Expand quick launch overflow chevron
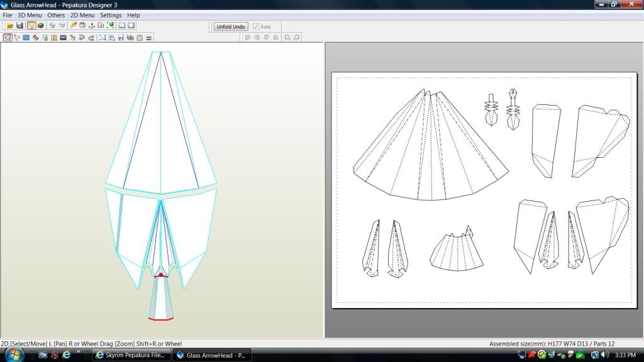 [x=78, y=352]
